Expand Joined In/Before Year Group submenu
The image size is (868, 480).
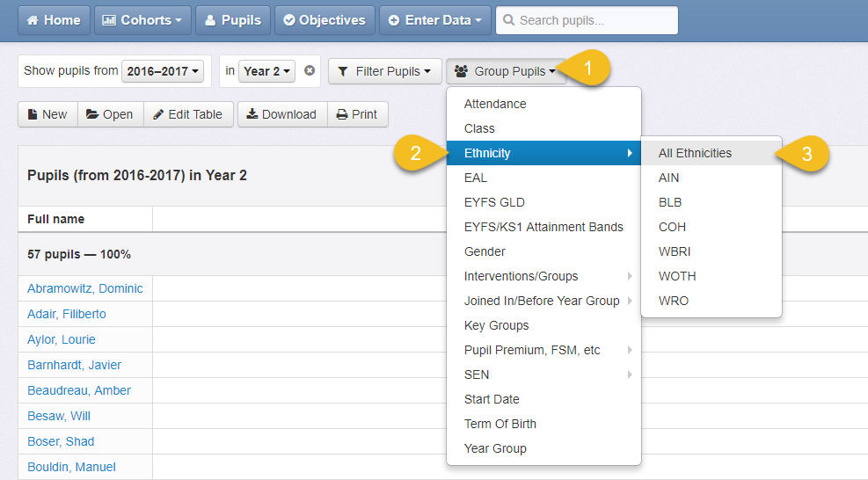pos(543,302)
